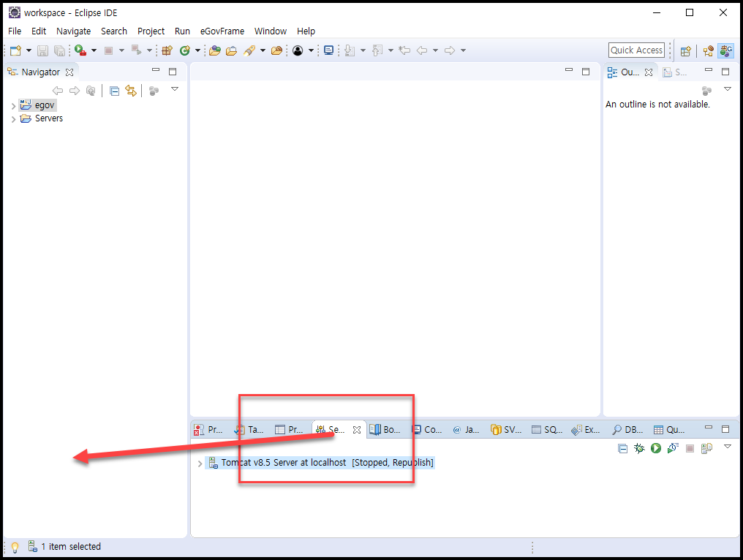This screenshot has width=743, height=560.
Task: Click the Run launch toolbar icon
Action: pos(80,50)
